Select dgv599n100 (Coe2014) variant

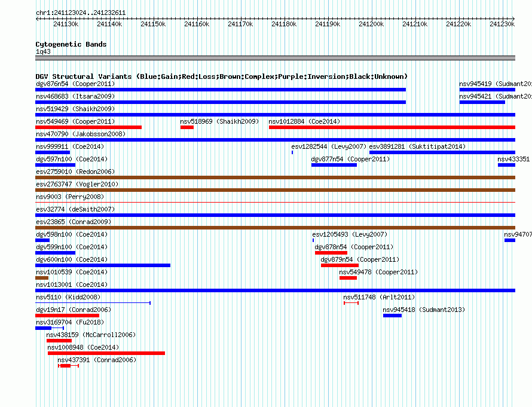tap(56, 253)
